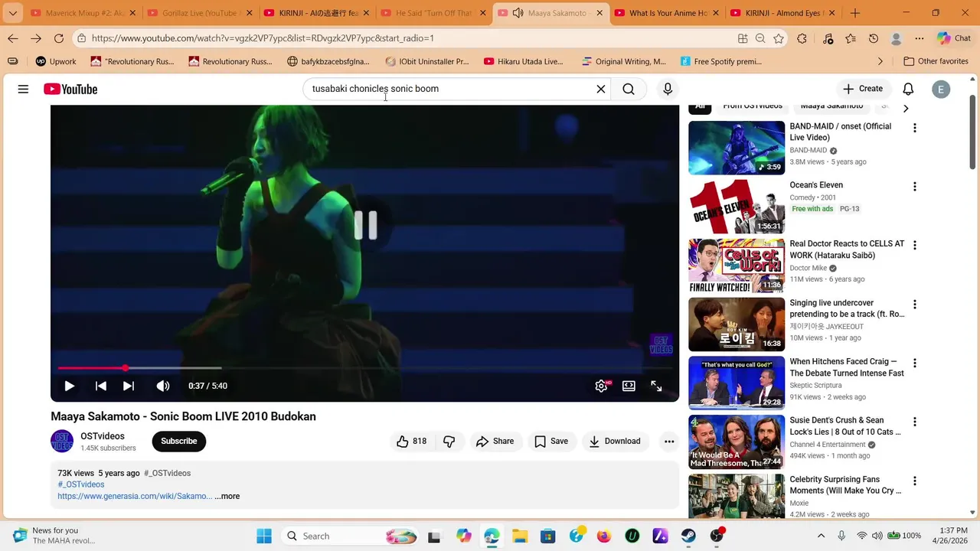Toggle theater mode in the player

pyautogui.click(x=629, y=386)
